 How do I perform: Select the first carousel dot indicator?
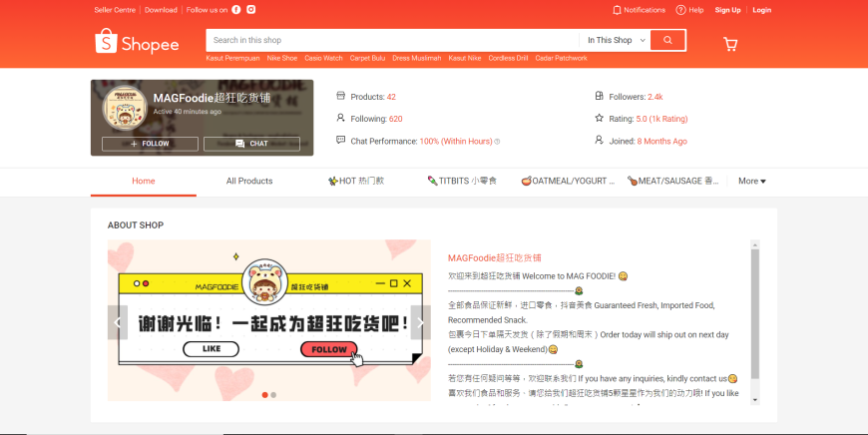pos(264,395)
